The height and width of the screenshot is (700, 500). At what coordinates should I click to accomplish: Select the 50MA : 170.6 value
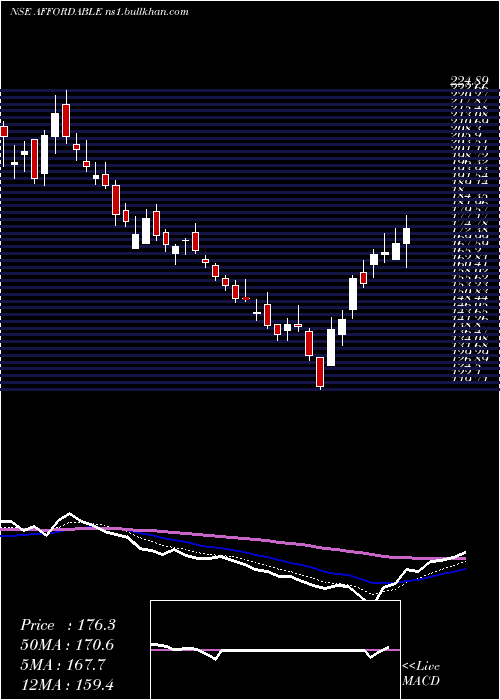point(67,645)
